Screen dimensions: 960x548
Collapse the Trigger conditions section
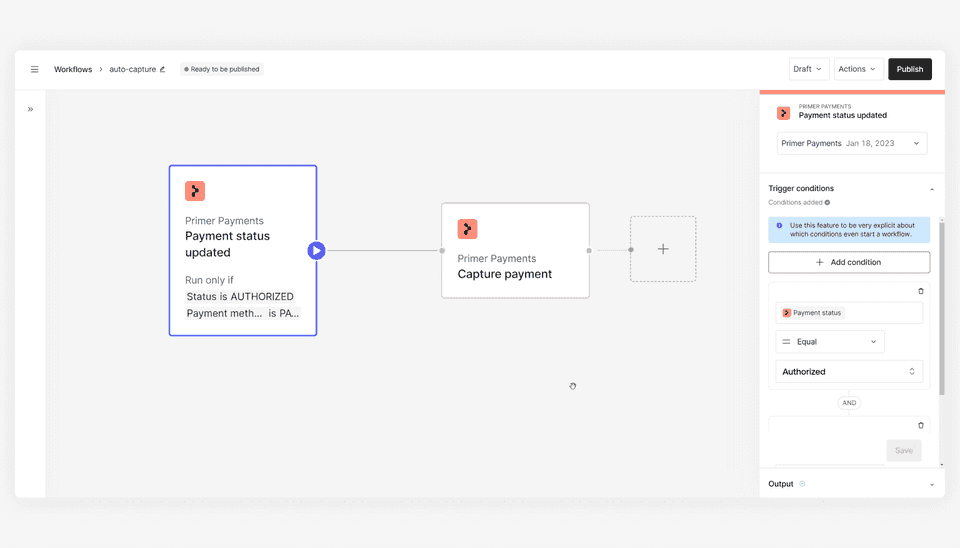point(932,189)
